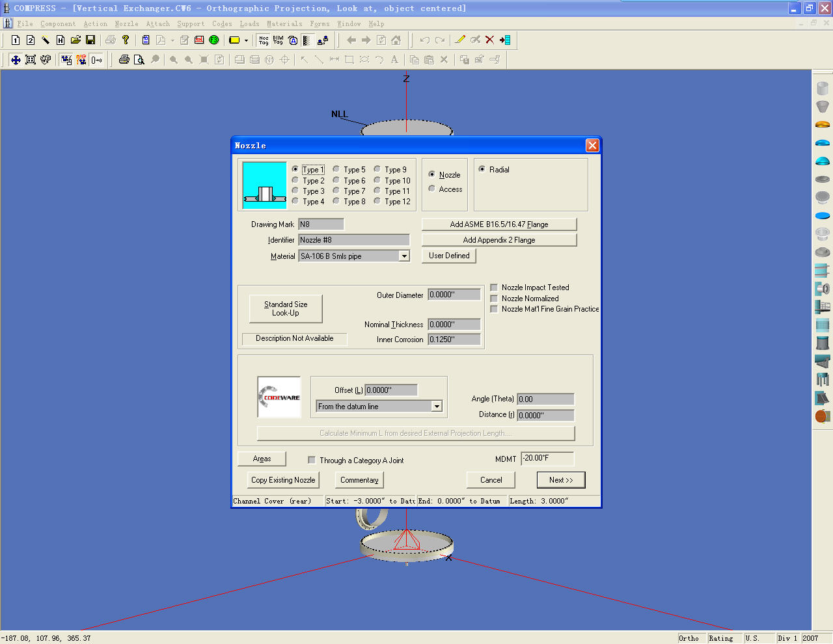Click the green F3 toolbar icon
Image resolution: width=833 pixels, height=644 pixels.
pyautogui.click(x=214, y=40)
